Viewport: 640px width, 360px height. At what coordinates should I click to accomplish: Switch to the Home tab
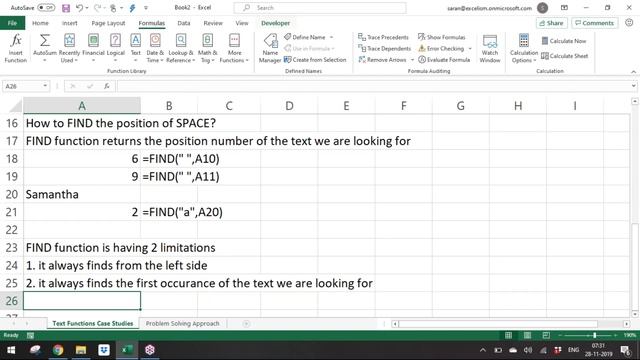(40, 23)
